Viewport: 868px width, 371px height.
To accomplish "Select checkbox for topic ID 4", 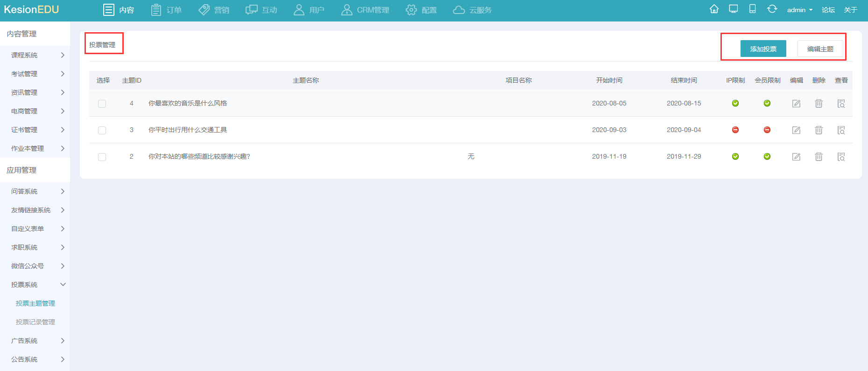I will (x=102, y=104).
